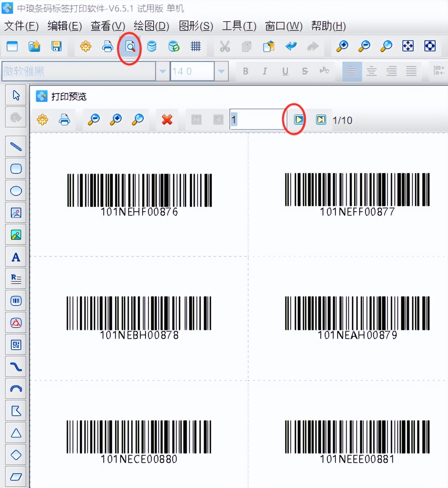Select the line drawing tool

(x=16, y=147)
